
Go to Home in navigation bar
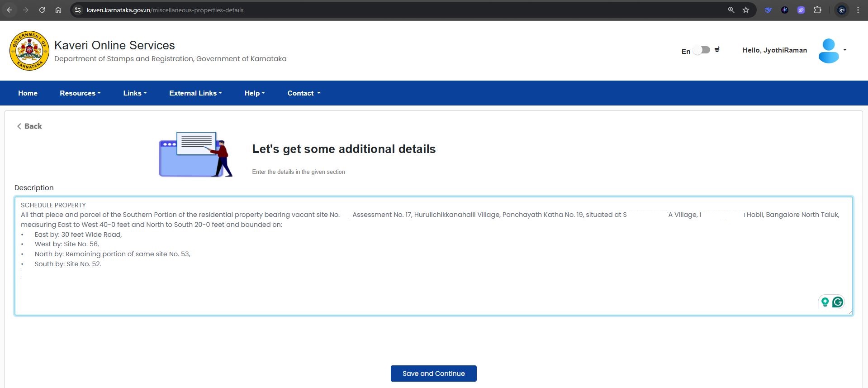[x=28, y=93]
